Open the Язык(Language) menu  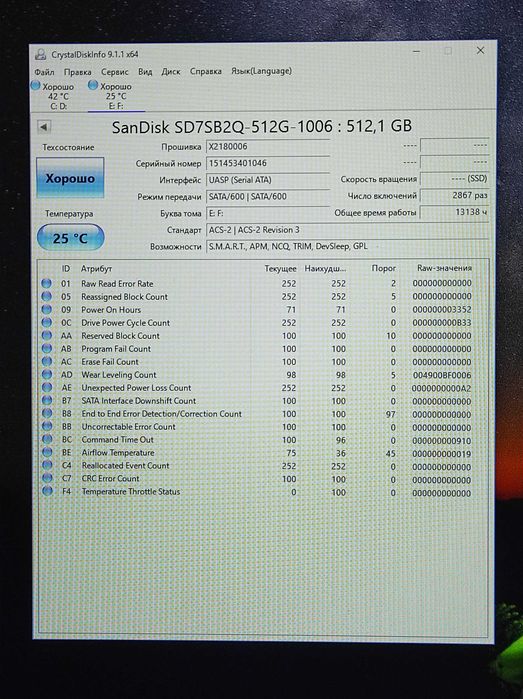coord(262,71)
